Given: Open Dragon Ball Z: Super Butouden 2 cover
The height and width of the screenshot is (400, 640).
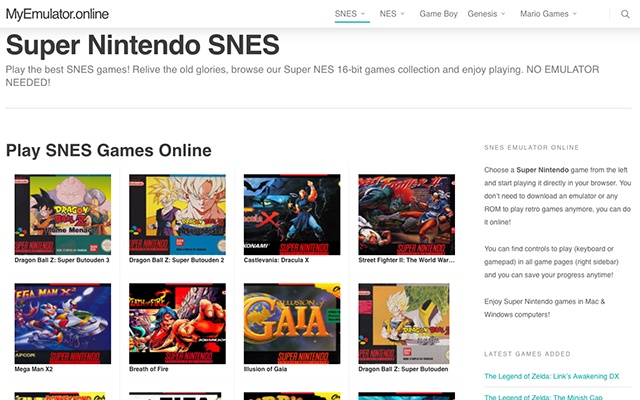Looking at the screenshot, I should click(x=178, y=214).
